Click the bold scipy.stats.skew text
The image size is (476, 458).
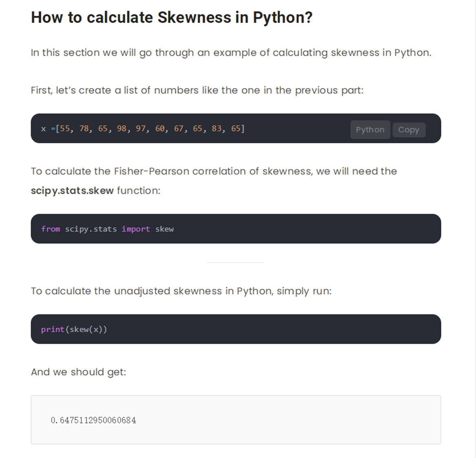pos(72,191)
